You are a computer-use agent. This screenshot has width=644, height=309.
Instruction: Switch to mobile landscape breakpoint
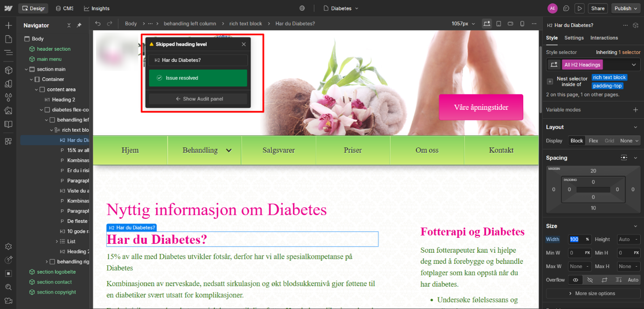pos(510,23)
